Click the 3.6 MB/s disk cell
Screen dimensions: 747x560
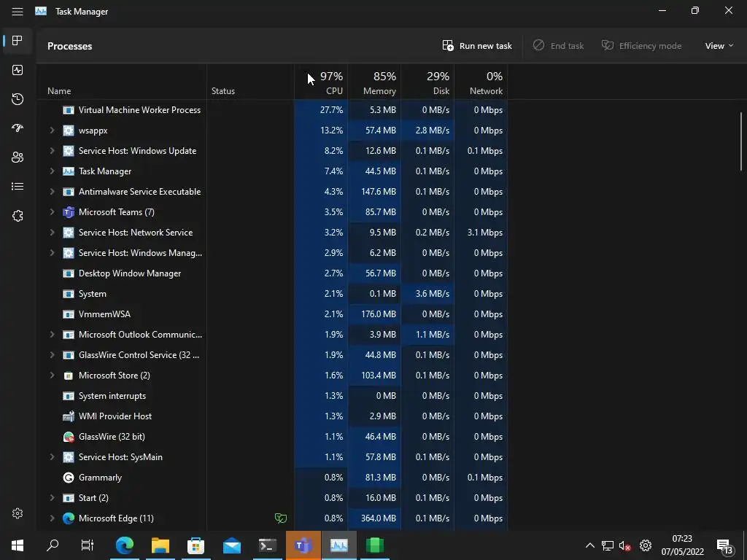click(x=427, y=294)
